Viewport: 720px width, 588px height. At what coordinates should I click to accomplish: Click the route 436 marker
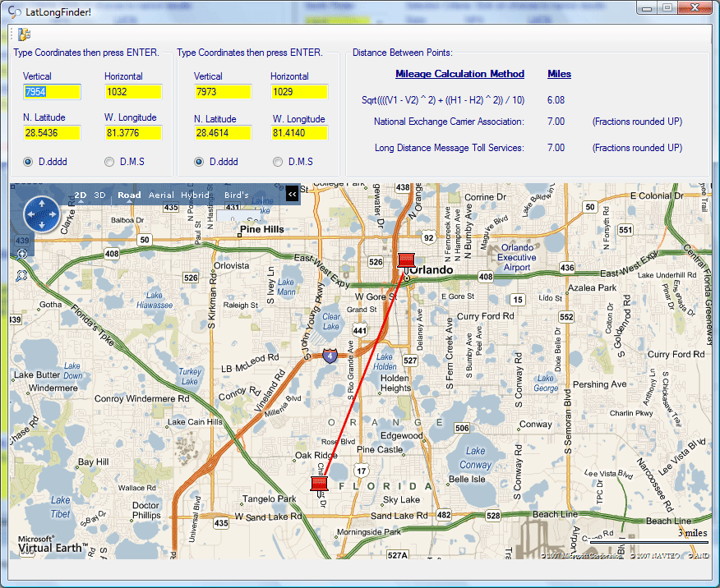tap(567, 268)
